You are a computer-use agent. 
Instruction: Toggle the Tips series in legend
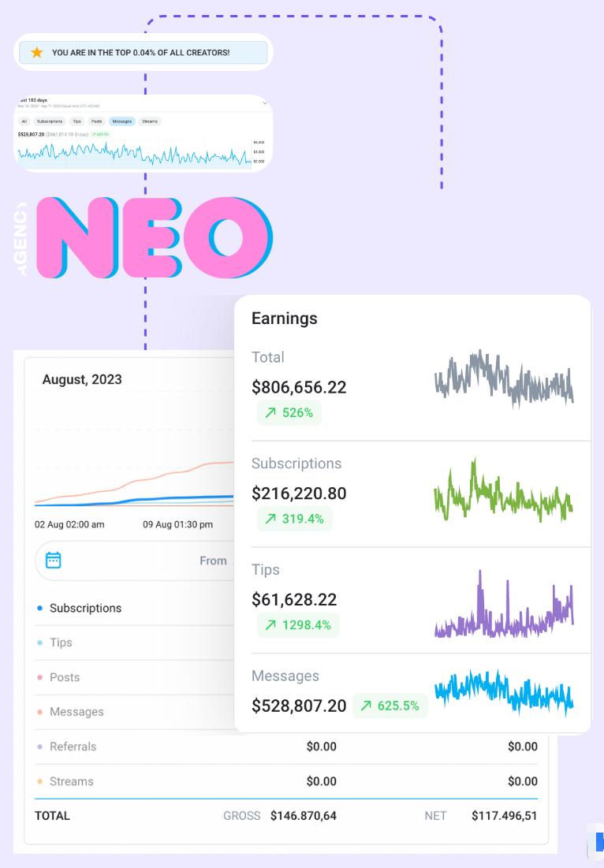coord(61,643)
